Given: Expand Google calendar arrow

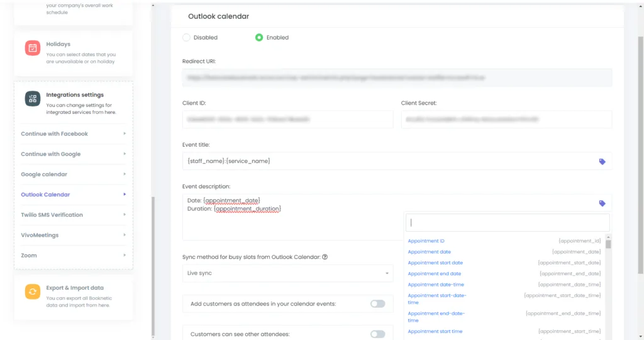Looking at the screenshot, I should [x=125, y=174].
